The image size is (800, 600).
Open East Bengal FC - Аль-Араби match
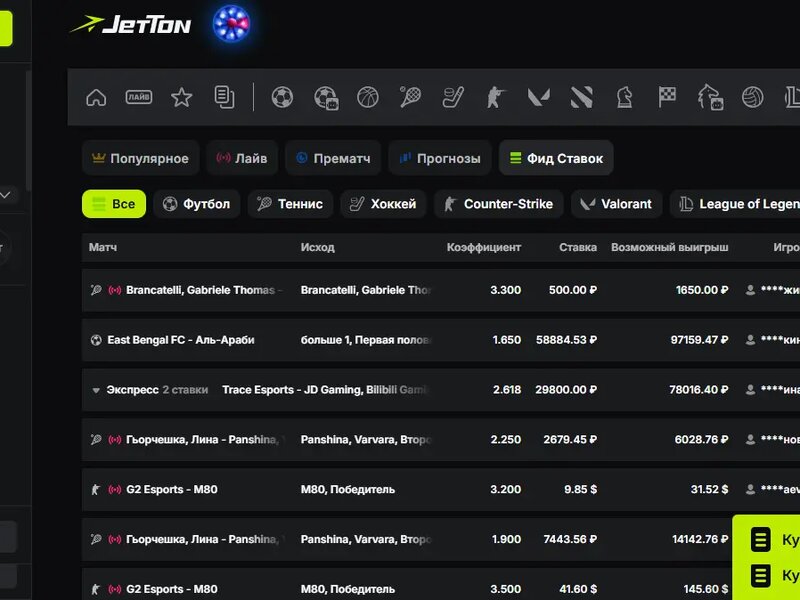tap(181, 340)
